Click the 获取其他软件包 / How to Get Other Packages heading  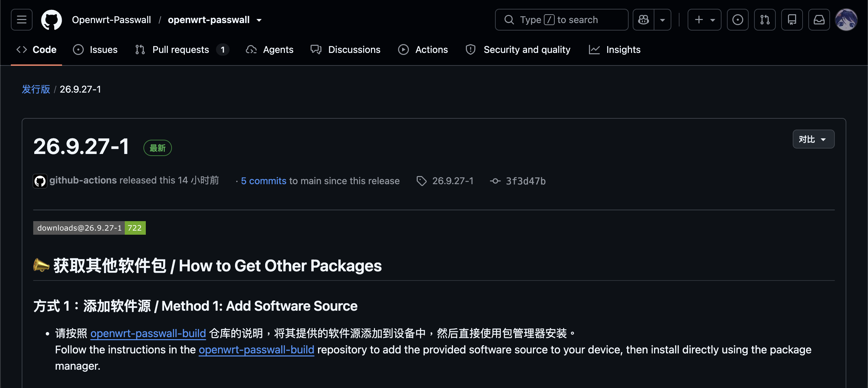208,266
